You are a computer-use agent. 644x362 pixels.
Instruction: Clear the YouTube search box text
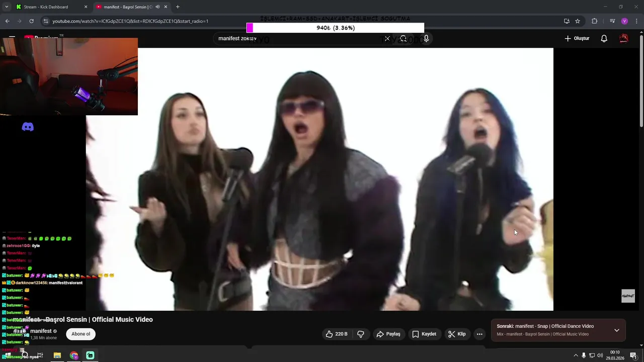tap(387, 38)
